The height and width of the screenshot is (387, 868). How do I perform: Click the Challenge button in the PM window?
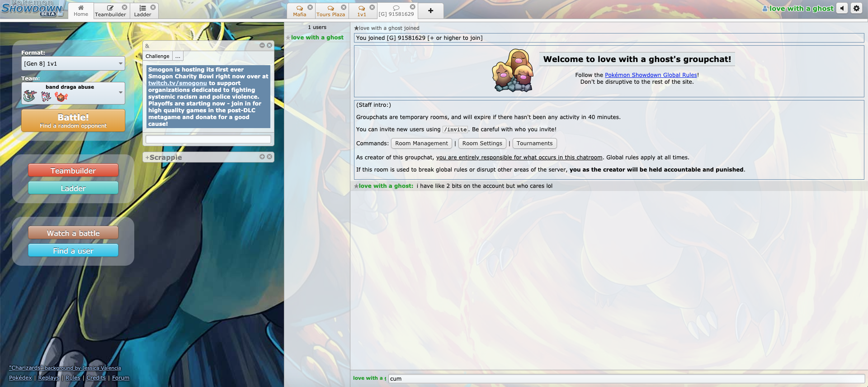pyautogui.click(x=157, y=56)
